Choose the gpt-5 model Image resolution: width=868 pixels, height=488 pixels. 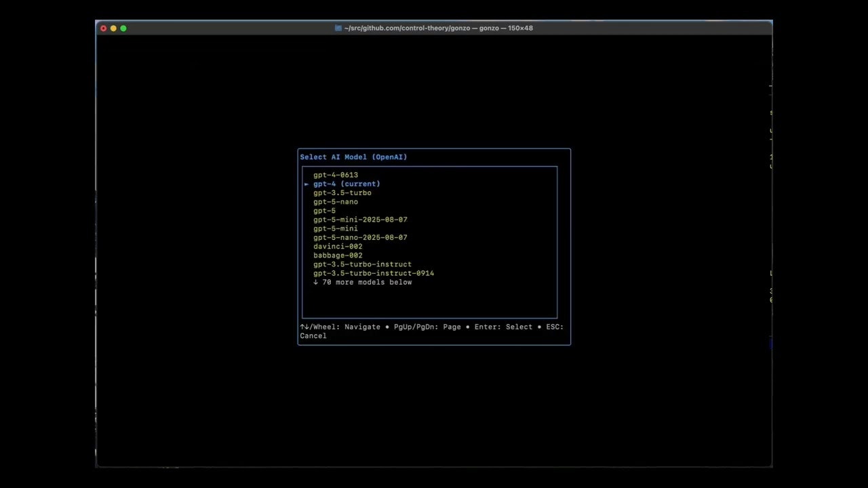point(324,210)
